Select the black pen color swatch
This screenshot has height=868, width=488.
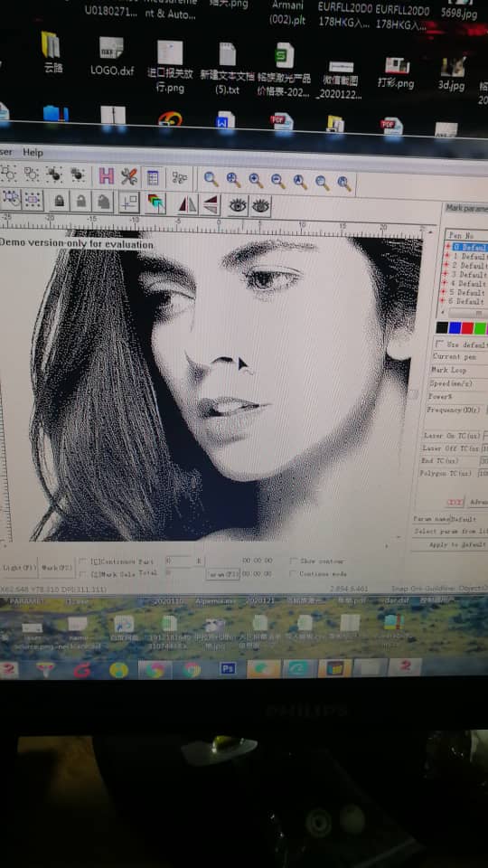pos(442,327)
